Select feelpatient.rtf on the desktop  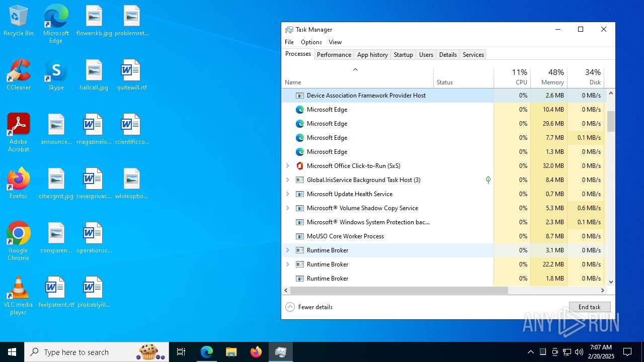pos(56,292)
